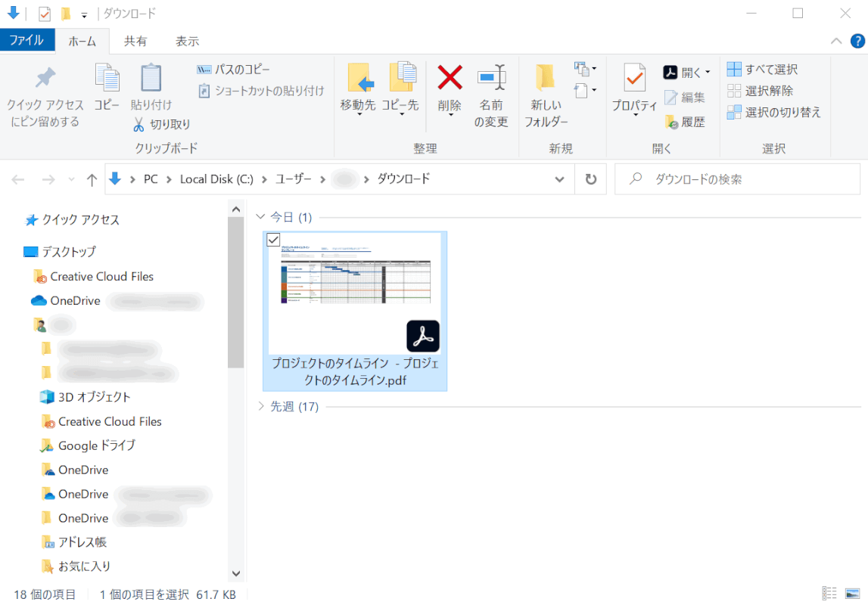Switch to large thumbnails view icon
The width and height of the screenshot is (868, 605).
point(853,594)
